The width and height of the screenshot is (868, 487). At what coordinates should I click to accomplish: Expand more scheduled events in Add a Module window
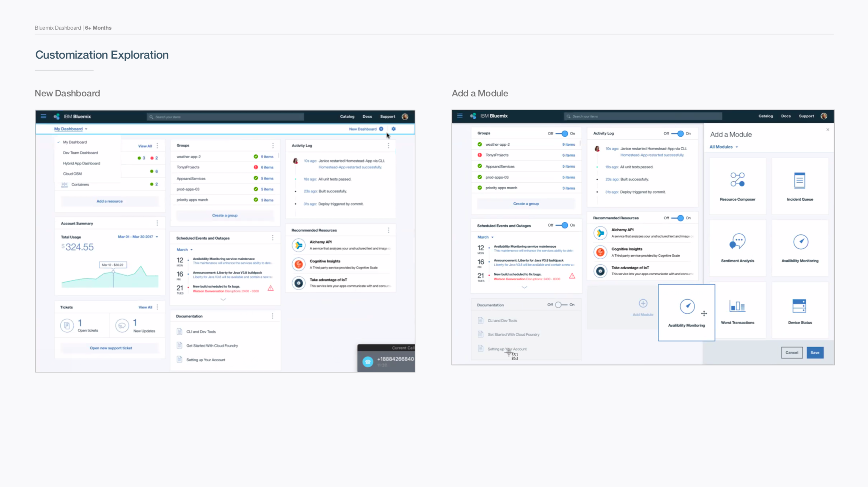[524, 287]
